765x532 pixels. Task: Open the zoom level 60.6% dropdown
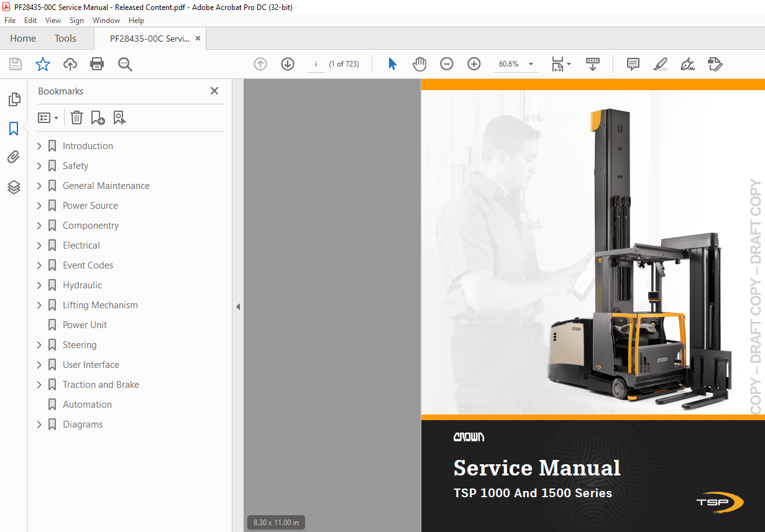click(515, 64)
